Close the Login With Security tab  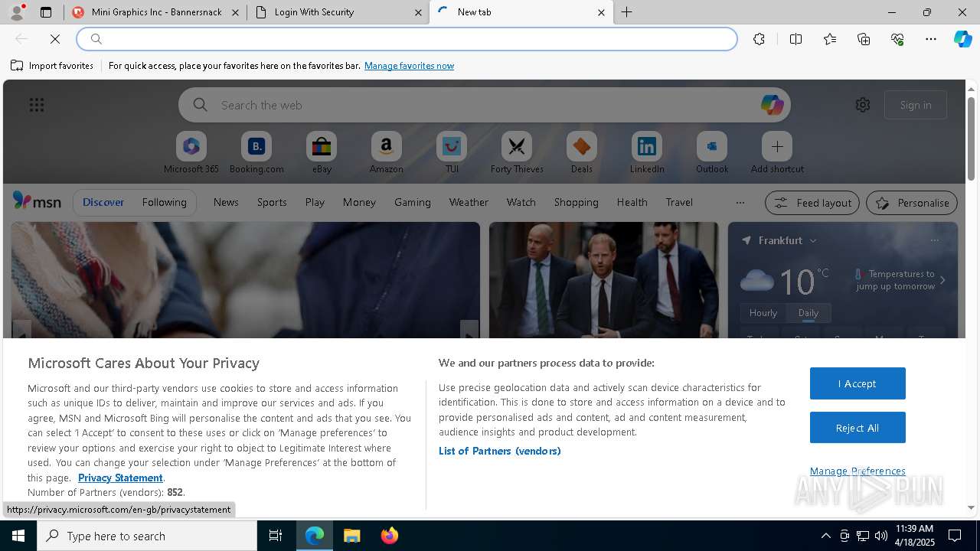click(x=418, y=12)
